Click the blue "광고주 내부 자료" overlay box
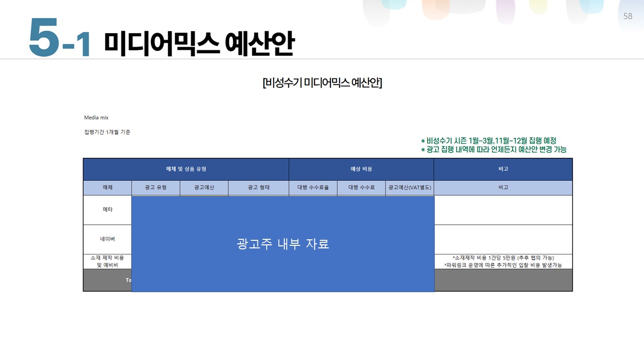644x362 pixels. point(283,244)
